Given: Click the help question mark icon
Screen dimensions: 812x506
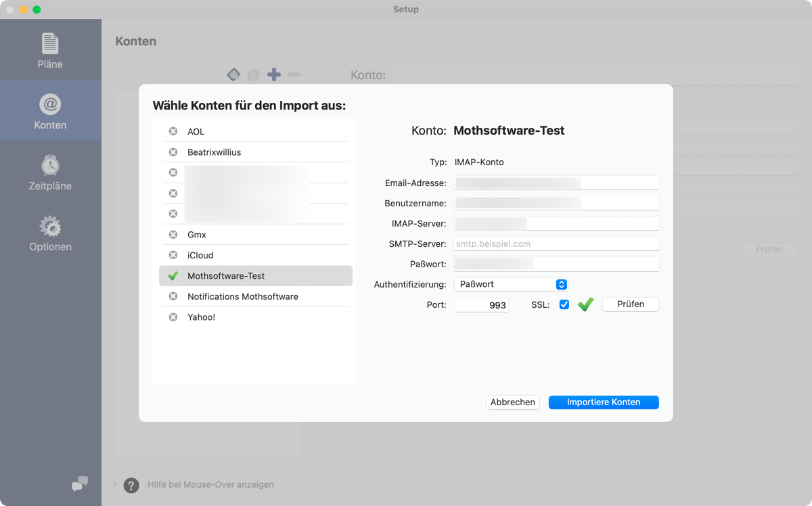Looking at the screenshot, I should [131, 485].
